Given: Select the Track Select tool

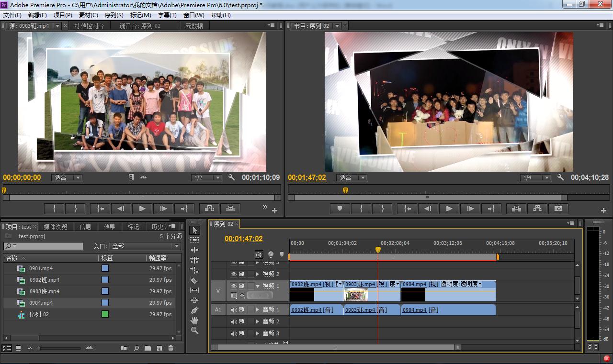Looking at the screenshot, I should pyautogui.click(x=194, y=240).
